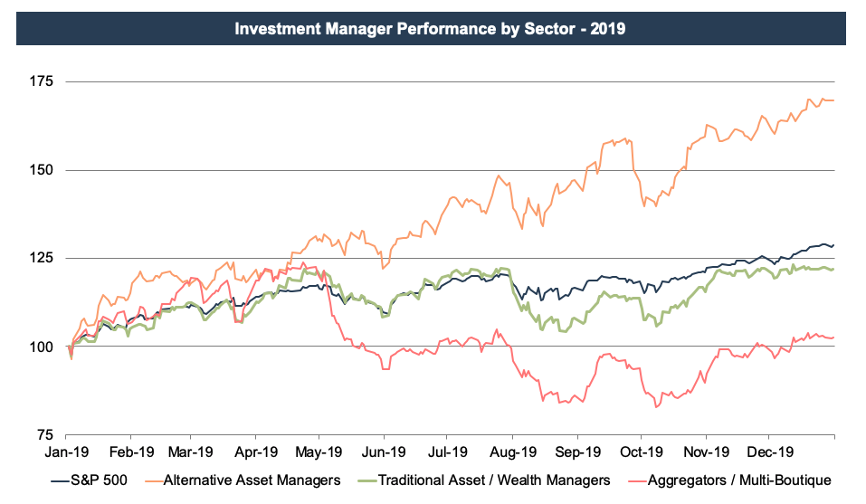Click the 75 y-axis label
Viewport: 866px width, 504px height.
coord(44,435)
